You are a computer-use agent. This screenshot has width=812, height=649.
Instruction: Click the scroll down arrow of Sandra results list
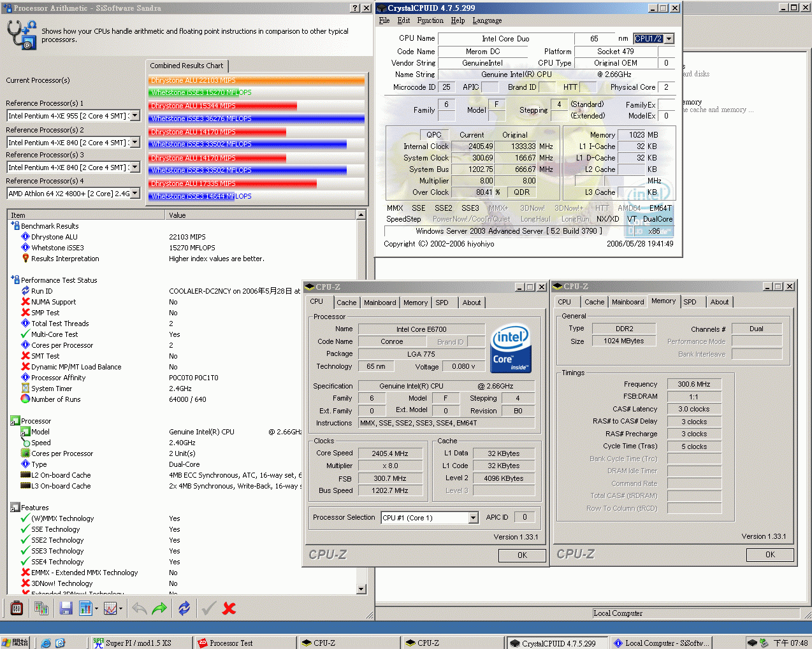pyautogui.click(x=361, y=589)
